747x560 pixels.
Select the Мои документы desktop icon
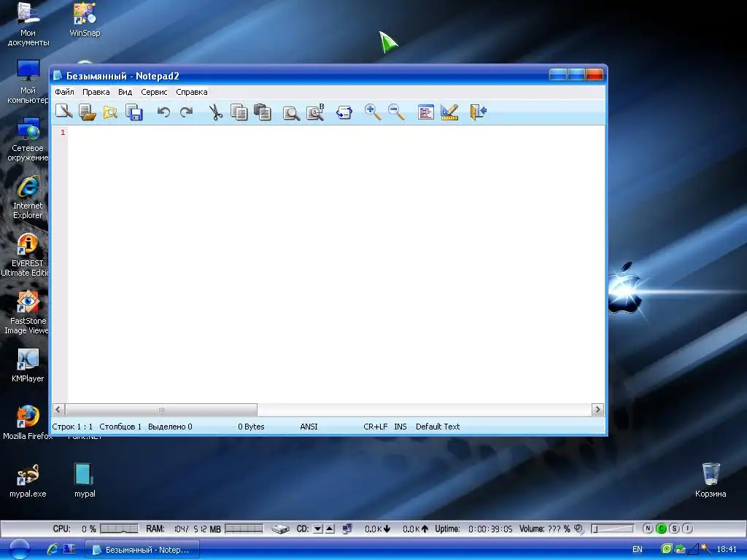[x=28, y=24]
